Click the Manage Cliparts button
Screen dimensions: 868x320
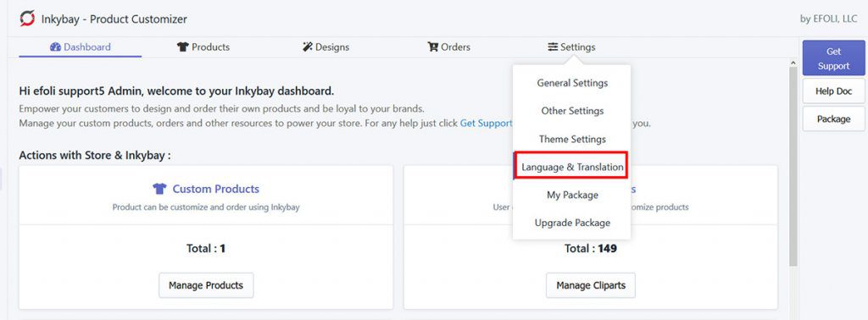click(591, 285)
